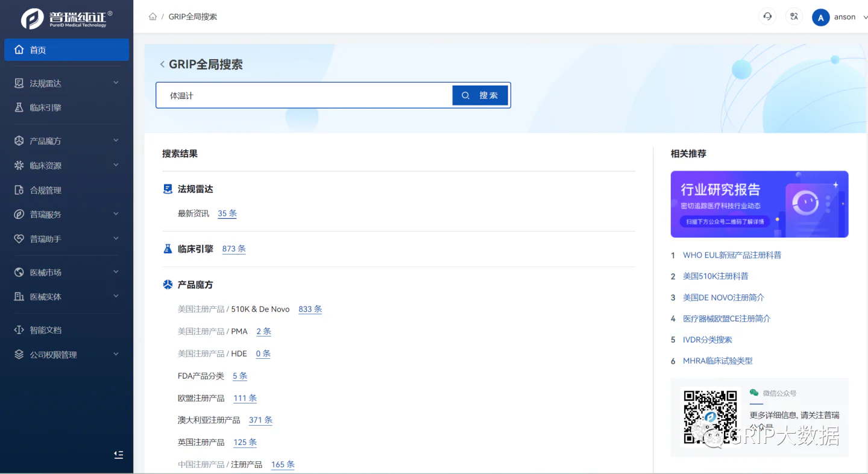The image size is (868, 474).
Task: Open 澳大利亚注册产品 371 条 link
Action: pos(261,420)
